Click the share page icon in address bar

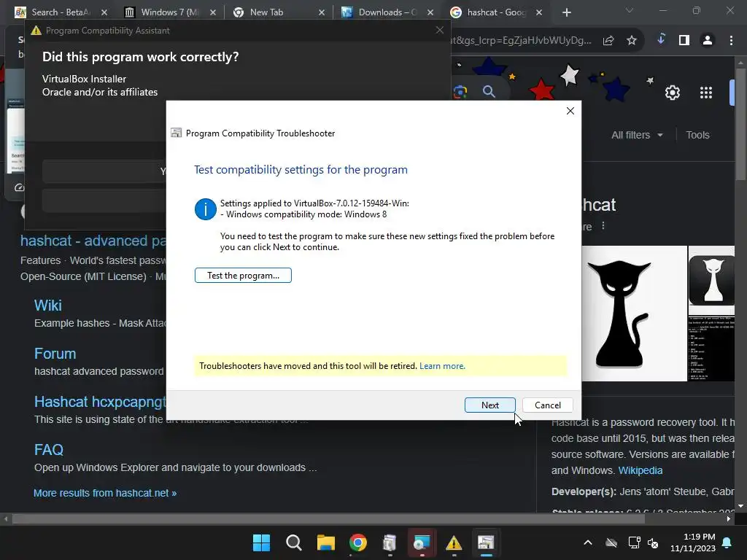pyautogui.click(x=608, y=41)
